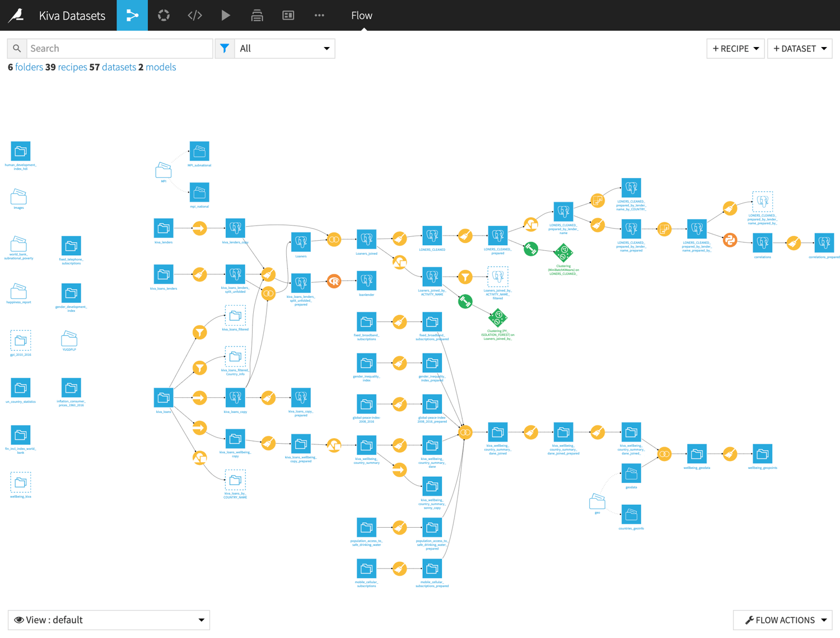This screenshot has width=840, height=638.
Task: Click the play/jobs icon in navbar
Action: point(226,15)
